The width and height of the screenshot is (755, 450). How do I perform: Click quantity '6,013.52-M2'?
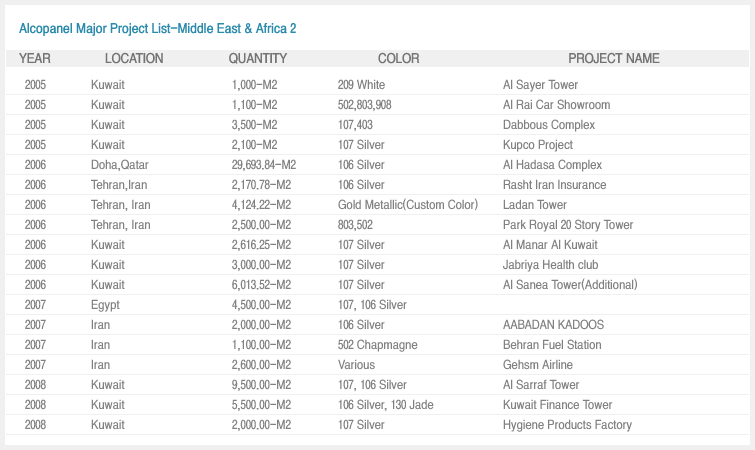click(261, 285)
